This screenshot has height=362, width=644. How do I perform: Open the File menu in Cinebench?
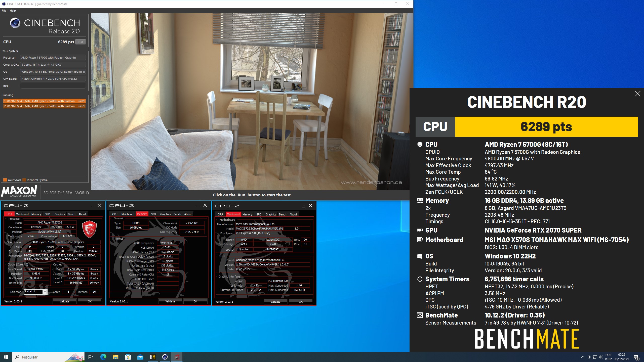(4, 11)
